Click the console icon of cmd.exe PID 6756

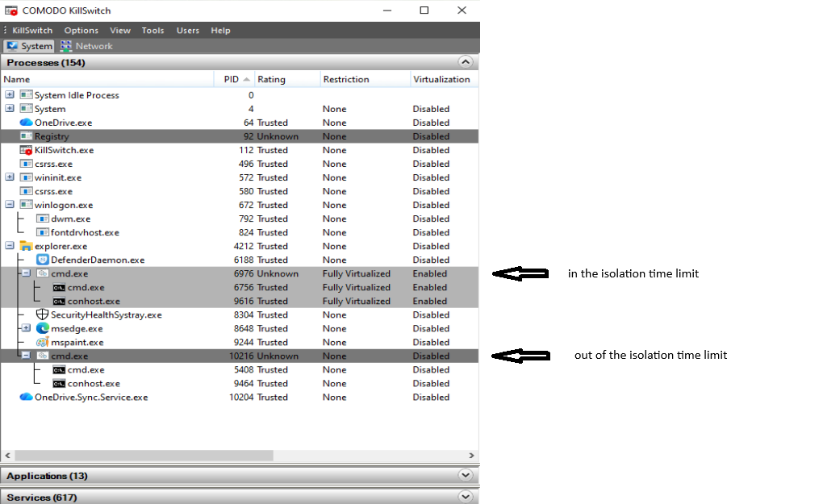point(60,287)
